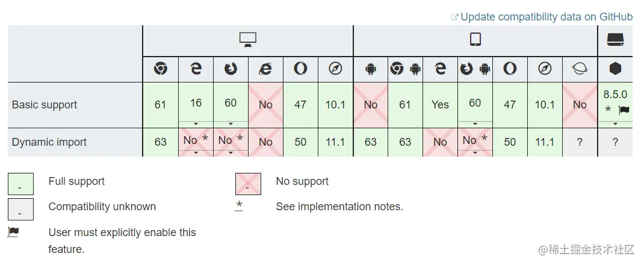Expand desktop Firefox 60 Basic support notes
The height and width of the screenshot is (265, 644).
pyautogui.click(x=231, y=123)
